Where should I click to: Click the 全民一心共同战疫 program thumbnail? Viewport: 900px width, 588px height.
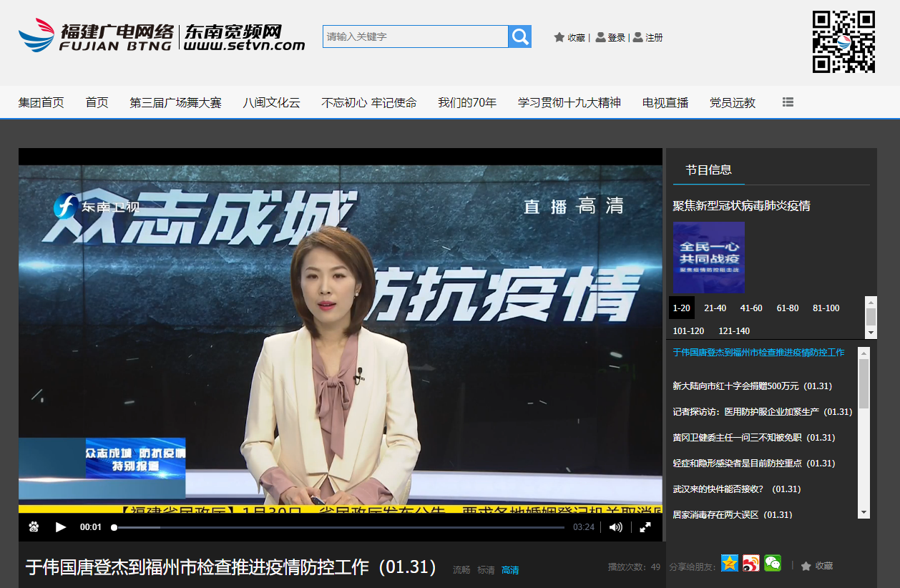[708, 258]
